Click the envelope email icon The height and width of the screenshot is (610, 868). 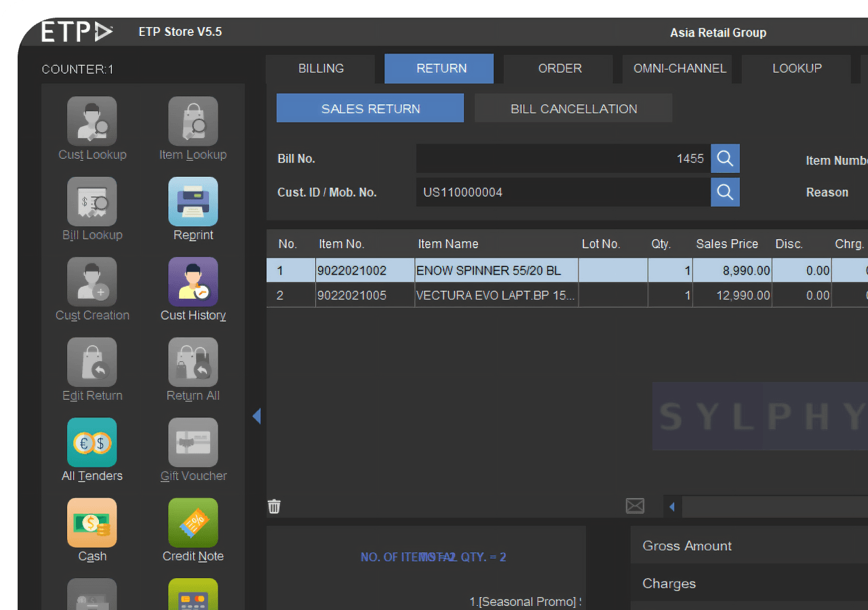(635, 506)
